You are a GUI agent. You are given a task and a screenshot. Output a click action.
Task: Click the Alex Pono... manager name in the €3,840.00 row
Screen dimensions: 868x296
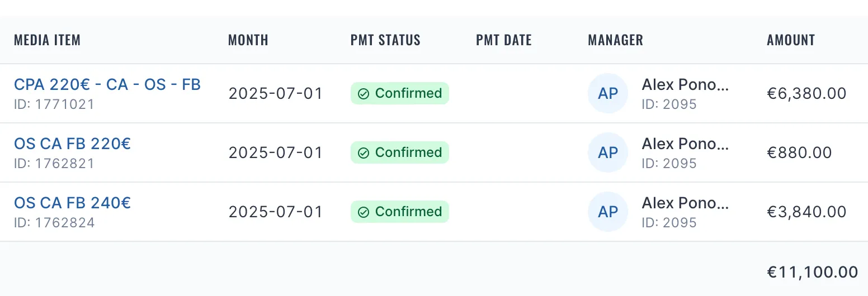click(x=685, y=203)
